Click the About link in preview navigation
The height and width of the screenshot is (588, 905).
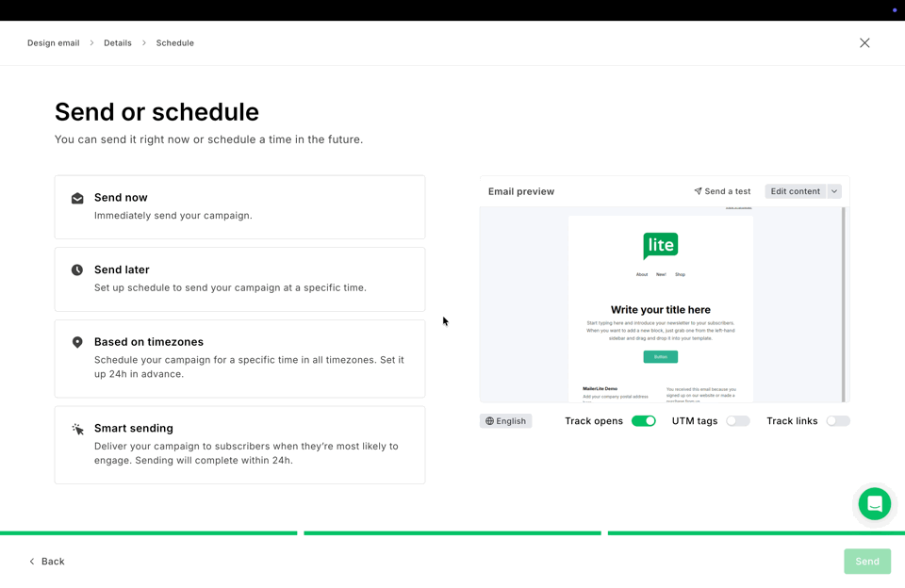(642, 274)
